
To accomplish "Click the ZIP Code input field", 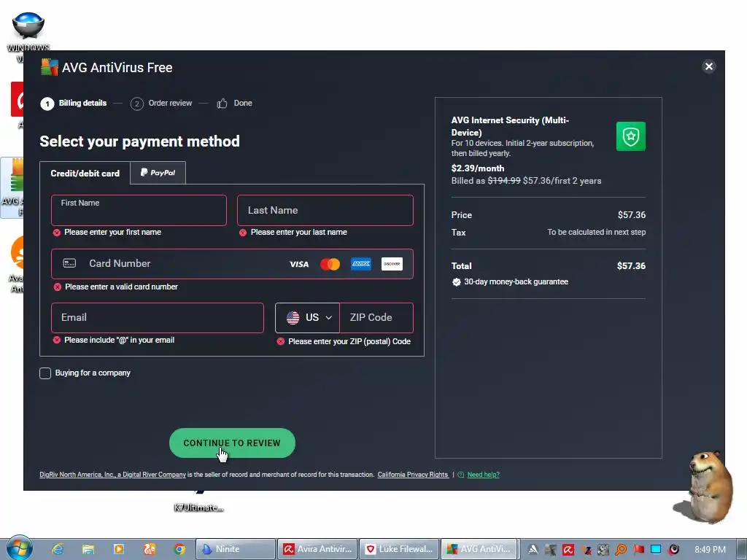I will (376, 318).
